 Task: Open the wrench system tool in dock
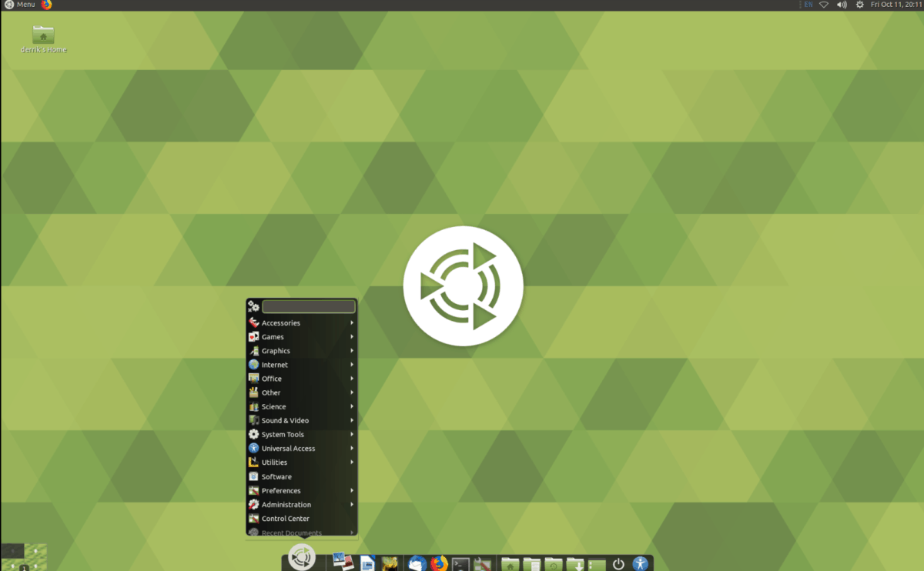(482, 564)
